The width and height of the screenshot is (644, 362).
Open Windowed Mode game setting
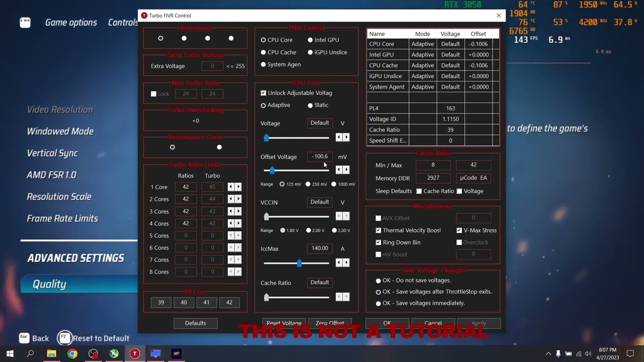[60, 131]
